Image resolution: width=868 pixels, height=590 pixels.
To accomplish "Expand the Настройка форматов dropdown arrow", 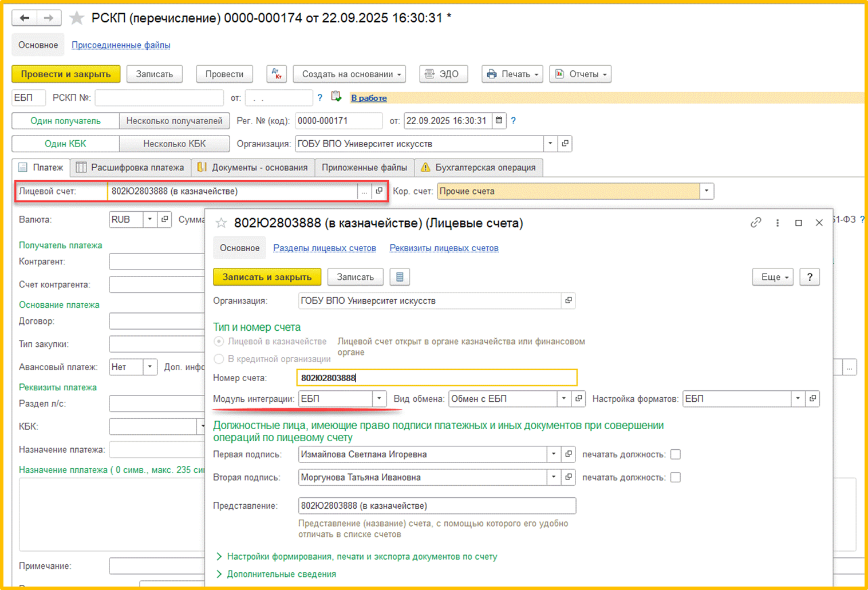I will pyautogui.click(x=798, y=399).
